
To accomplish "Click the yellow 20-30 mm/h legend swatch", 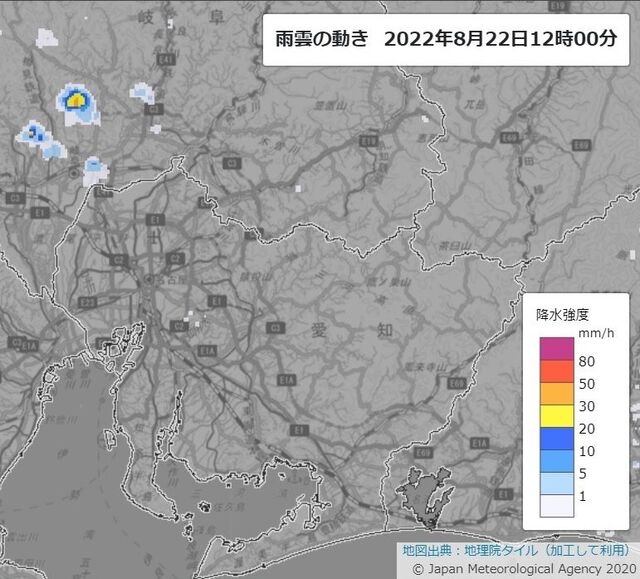I will [x=556, y=416].
